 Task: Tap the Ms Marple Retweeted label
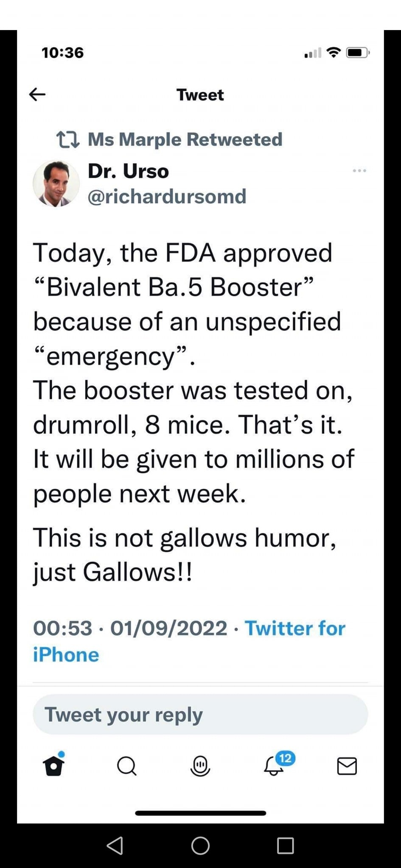point(185,139)
